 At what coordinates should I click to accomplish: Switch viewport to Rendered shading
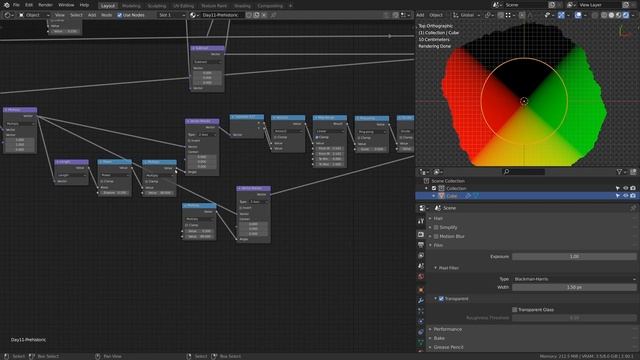626,15
